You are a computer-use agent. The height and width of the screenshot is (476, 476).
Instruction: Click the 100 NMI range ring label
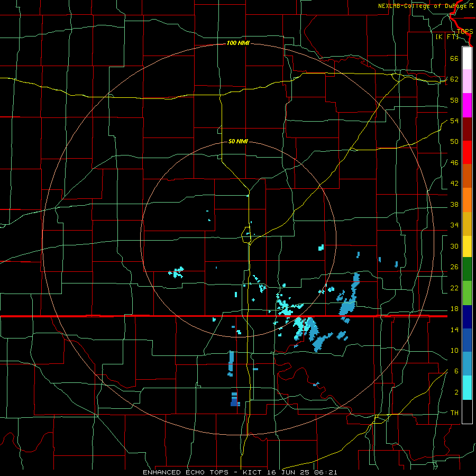point(238,43)
